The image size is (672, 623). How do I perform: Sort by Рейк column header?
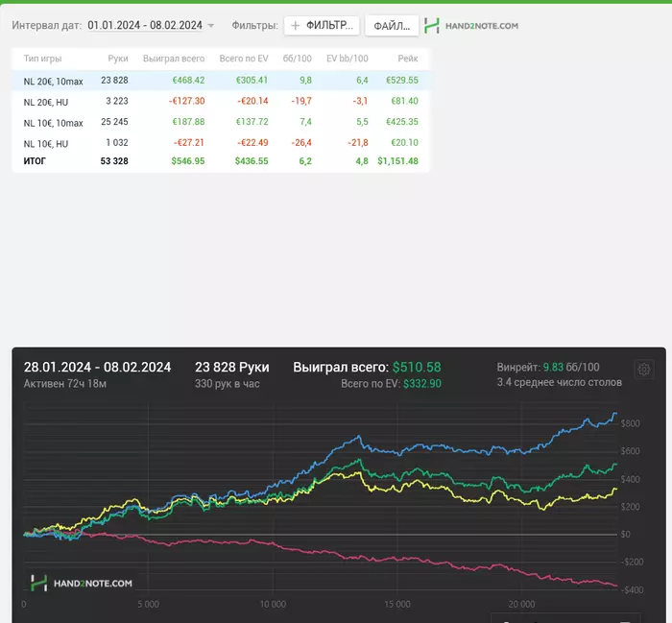408,60
